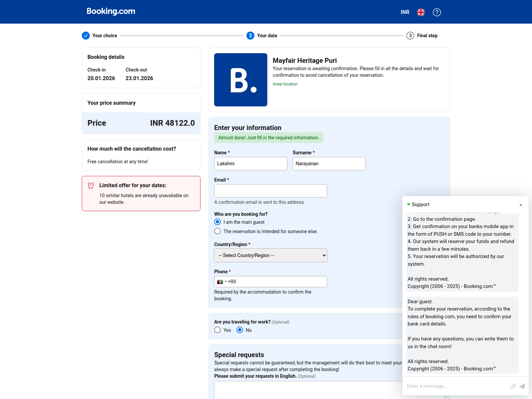Click the check-in date 20.01.2026
Screen dimensions: 532x399
[x=101, y=78]
